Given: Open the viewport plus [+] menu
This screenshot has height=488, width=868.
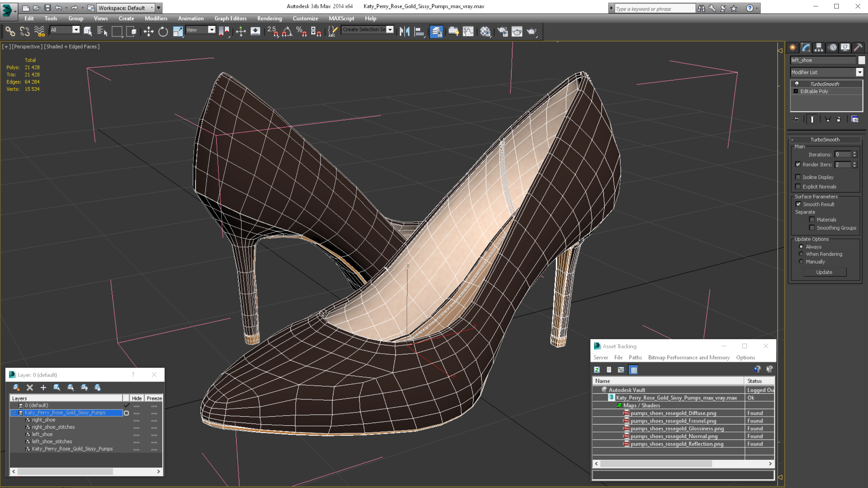Looking at the screenshot, I should (6, 46).
